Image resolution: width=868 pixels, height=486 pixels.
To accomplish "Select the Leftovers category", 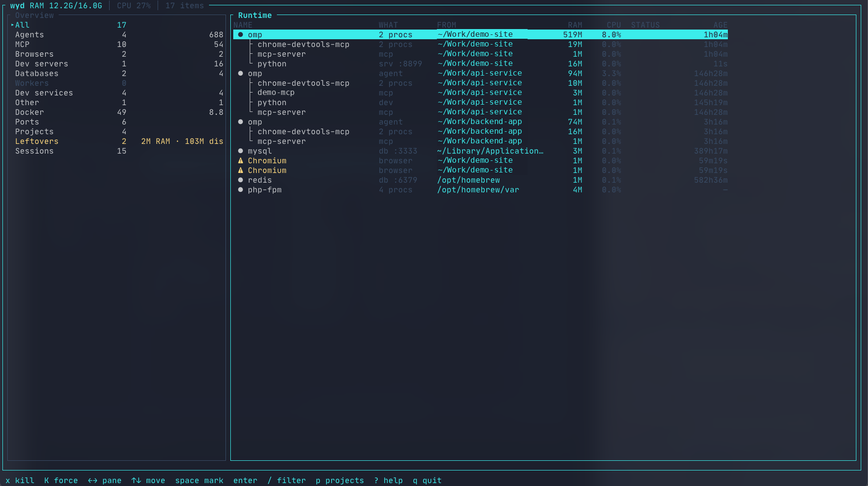I will 117,141.
